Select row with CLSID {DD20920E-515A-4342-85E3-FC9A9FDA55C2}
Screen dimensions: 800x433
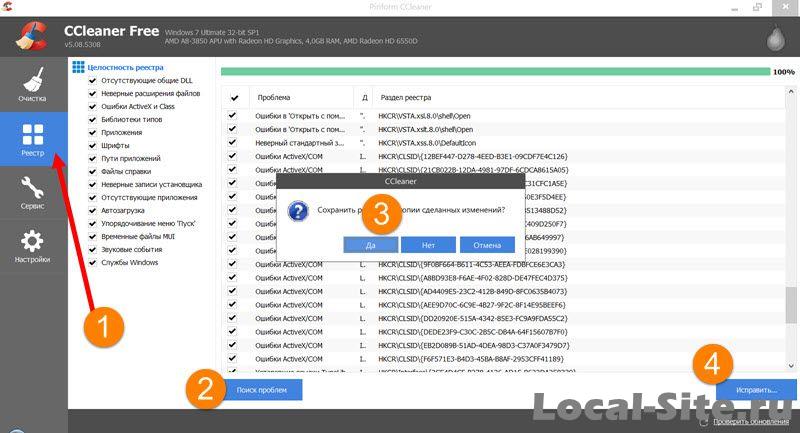[504, 319]
